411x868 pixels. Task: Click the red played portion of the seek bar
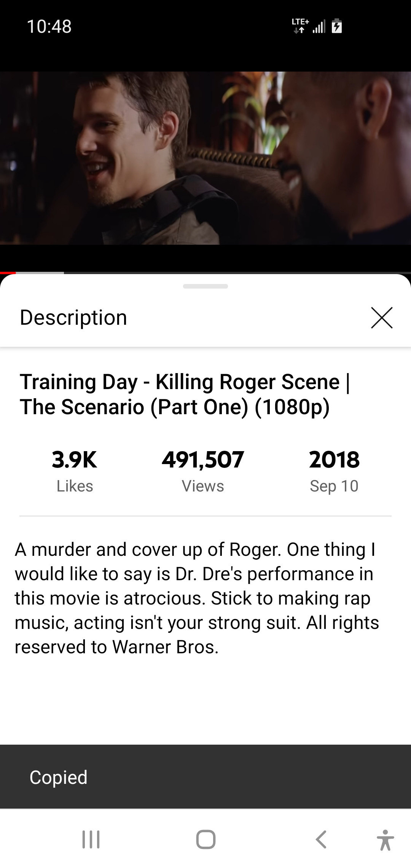pyautogui.click(x=8, y=273)
